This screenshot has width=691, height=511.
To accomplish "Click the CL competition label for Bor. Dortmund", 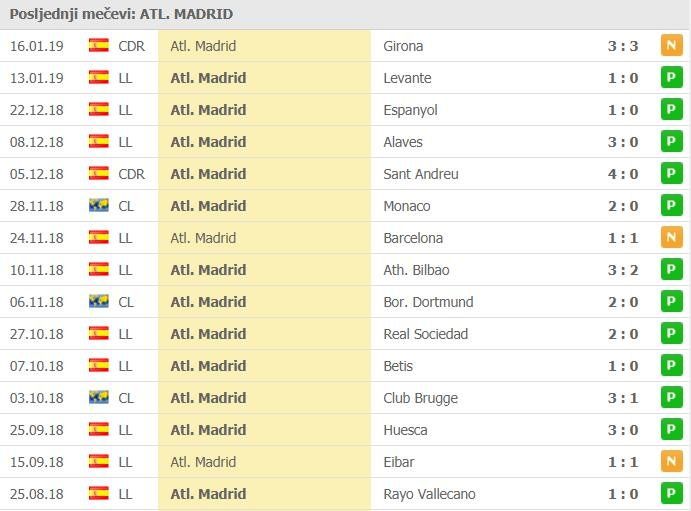I will point(126,302).
